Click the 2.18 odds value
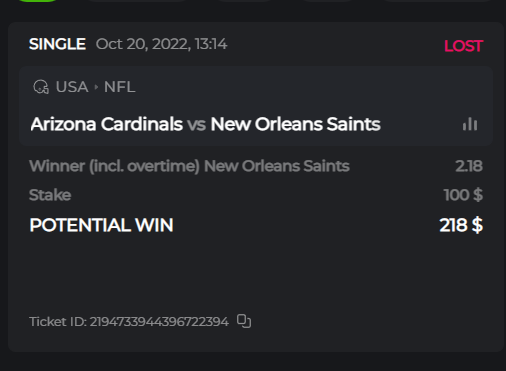506x371 pixels. click(x=469, y=166)
